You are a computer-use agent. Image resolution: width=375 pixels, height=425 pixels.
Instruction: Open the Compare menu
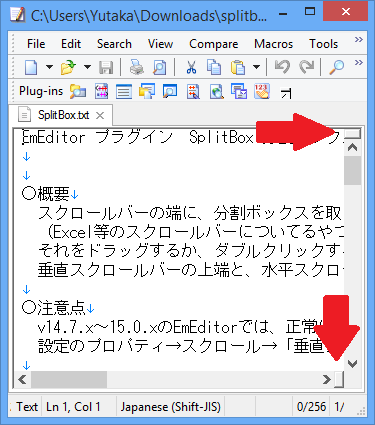(x=214, y=44)
